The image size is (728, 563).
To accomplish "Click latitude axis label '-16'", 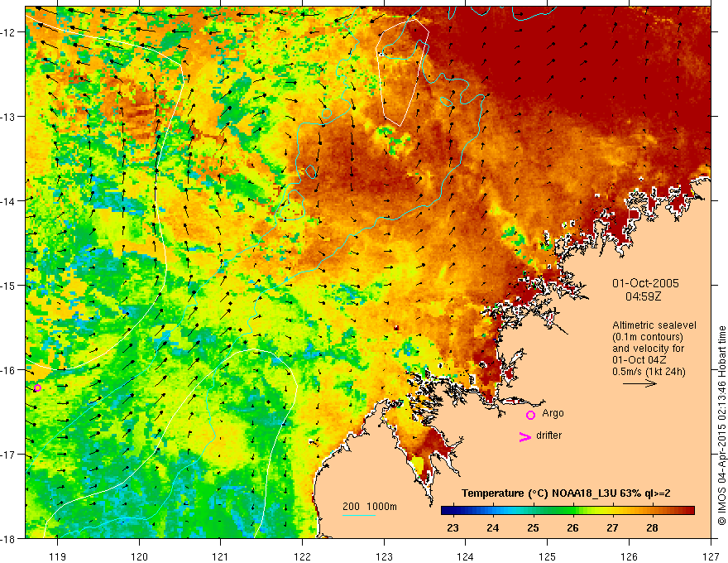I will [8, 370].
